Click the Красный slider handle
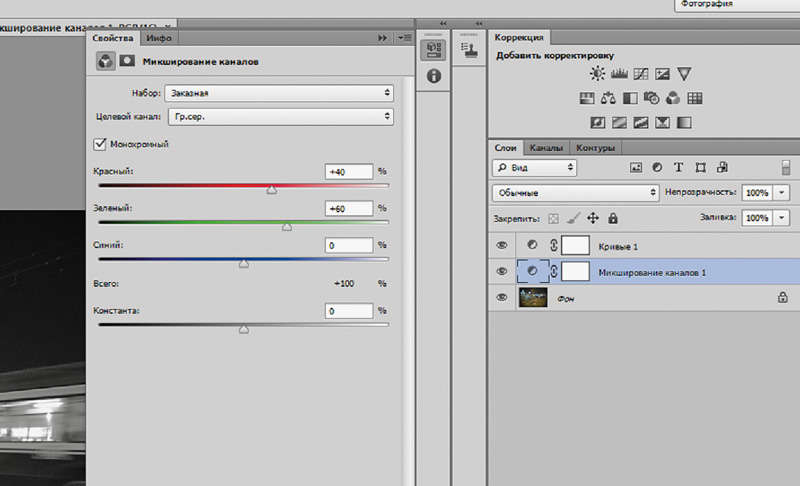This screenshot has height=486, width=800. point(271,189)
